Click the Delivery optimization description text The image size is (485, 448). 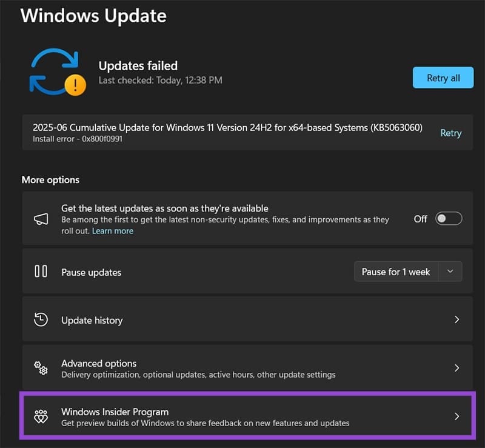(x=198, y=375)
